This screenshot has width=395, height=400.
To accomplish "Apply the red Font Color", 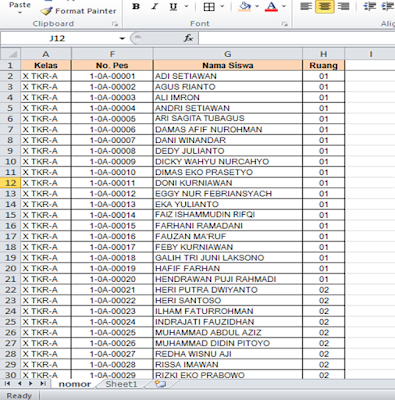I will tap(271, 6).
